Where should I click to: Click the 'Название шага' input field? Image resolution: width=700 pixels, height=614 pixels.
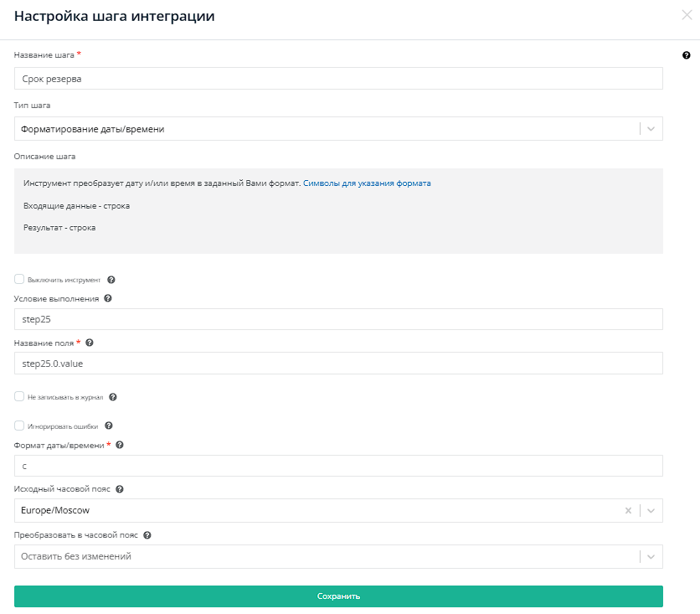[x=338, y=79]
